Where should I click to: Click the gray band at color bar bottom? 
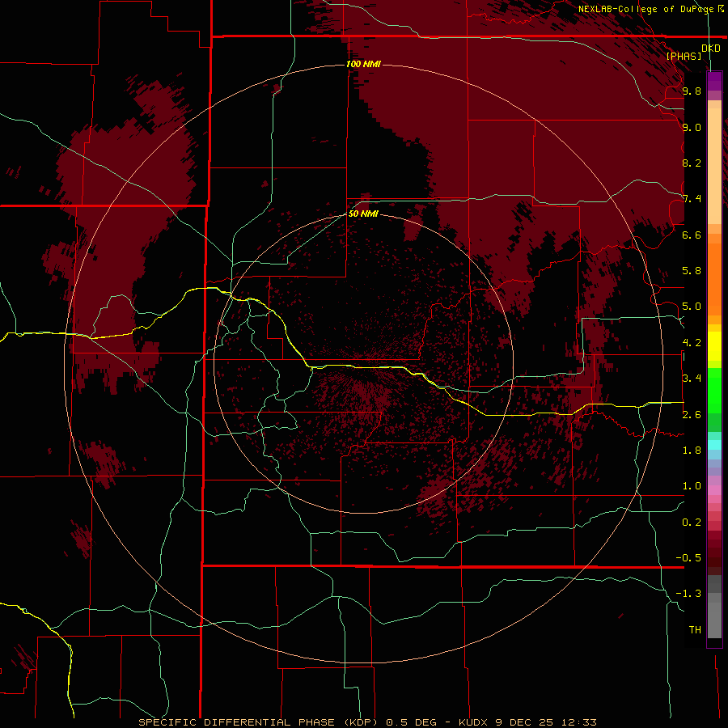click(714, 622)
